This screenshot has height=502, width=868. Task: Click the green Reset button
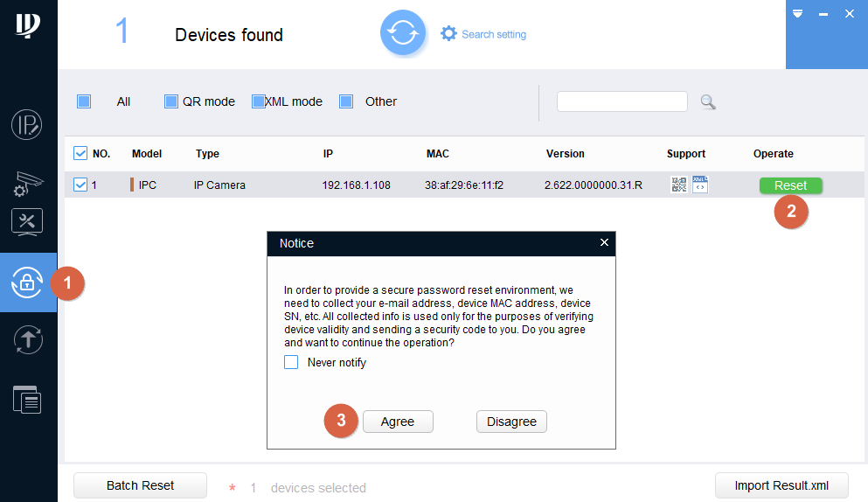tap(790, 185)
